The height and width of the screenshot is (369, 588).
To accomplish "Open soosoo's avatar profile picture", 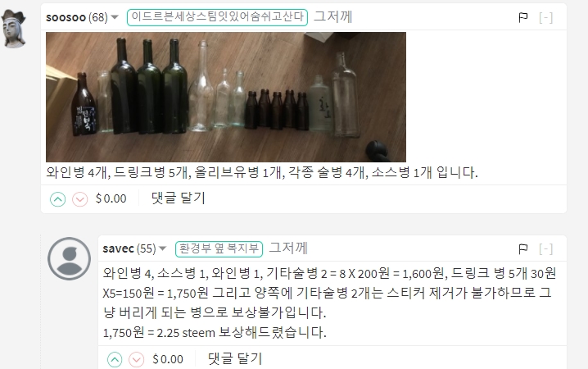I will pos(14,29).
